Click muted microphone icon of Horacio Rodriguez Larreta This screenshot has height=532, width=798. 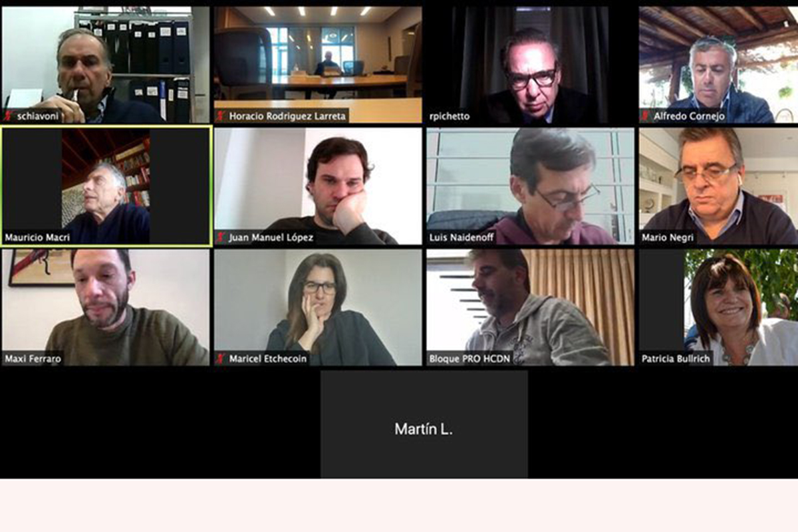(x=221, y=116)
